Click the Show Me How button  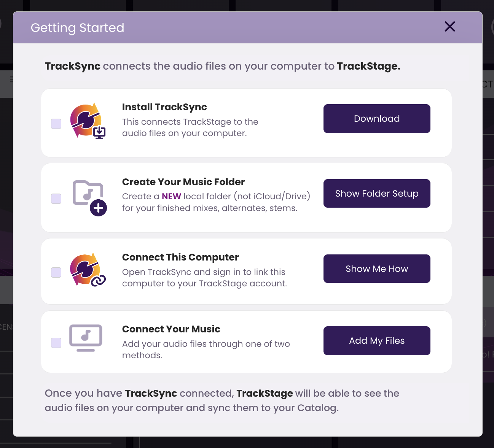(x=377, y=269)
